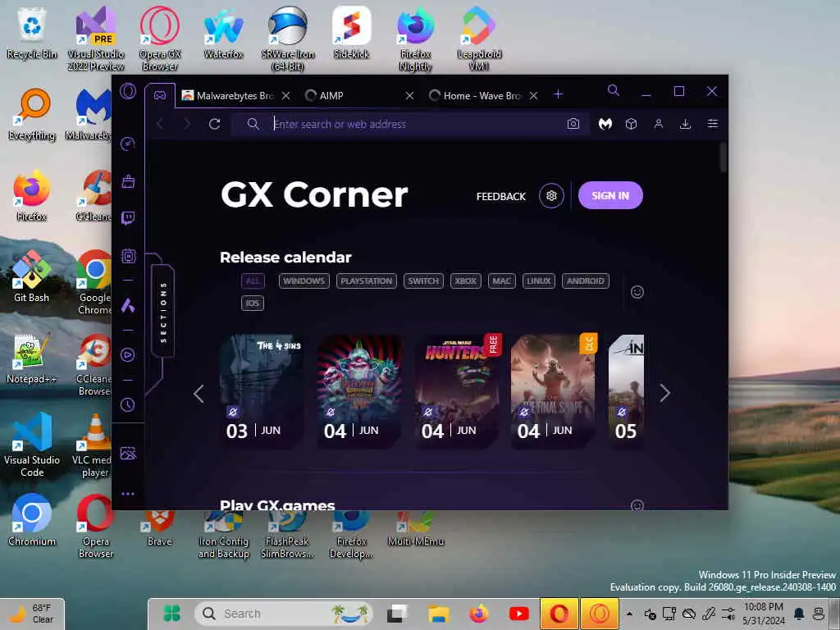Open The 4 Sins game card
This screenshot has height=630, width=840.
[x=262, y=391]
